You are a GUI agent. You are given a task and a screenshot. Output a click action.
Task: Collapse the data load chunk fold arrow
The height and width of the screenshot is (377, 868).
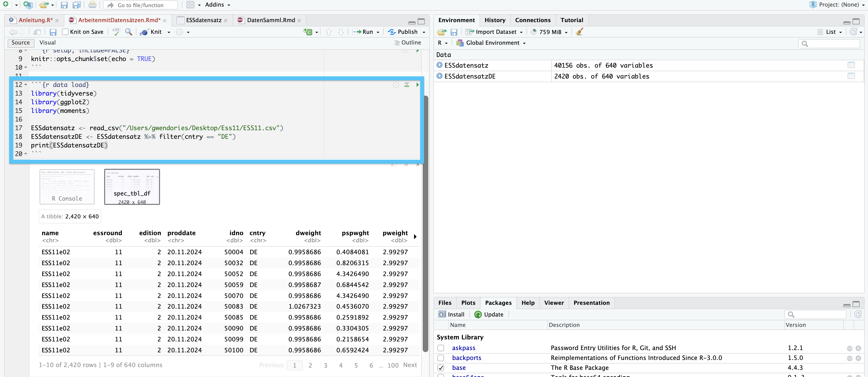pyautogui.click(x=26, y=85)
